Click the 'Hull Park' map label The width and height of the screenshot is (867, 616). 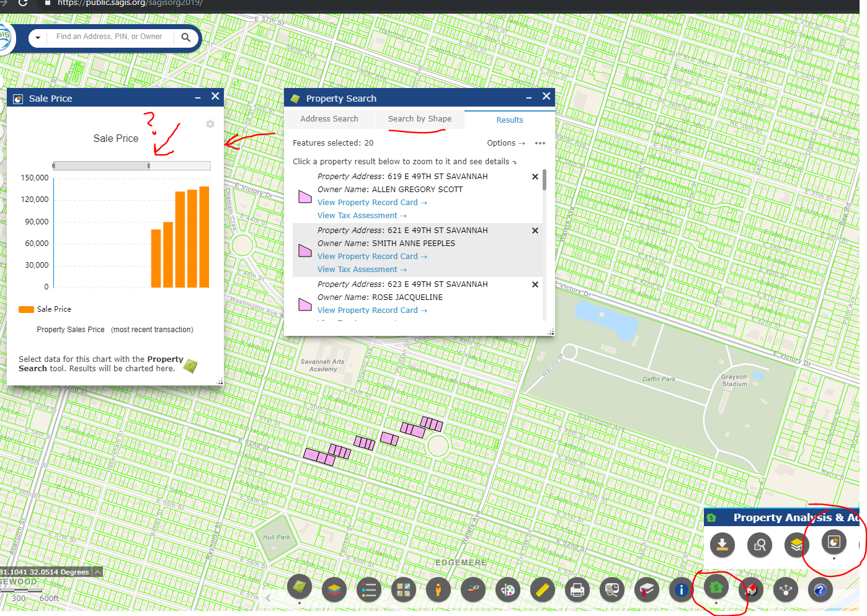tap(277, 537)
